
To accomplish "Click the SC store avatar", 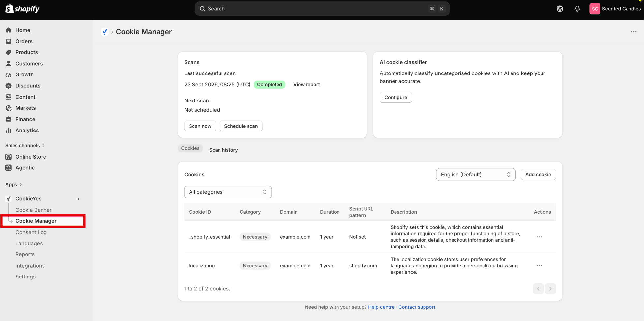I will pos(595,9).
